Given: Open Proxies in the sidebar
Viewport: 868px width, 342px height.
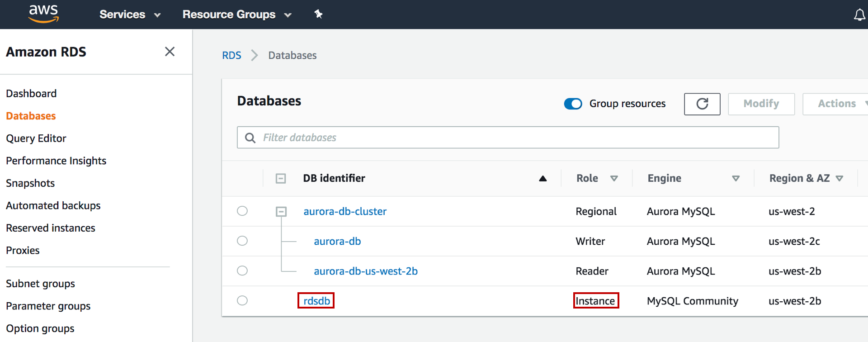Looking at the screenshot, I should click(23, 250).
